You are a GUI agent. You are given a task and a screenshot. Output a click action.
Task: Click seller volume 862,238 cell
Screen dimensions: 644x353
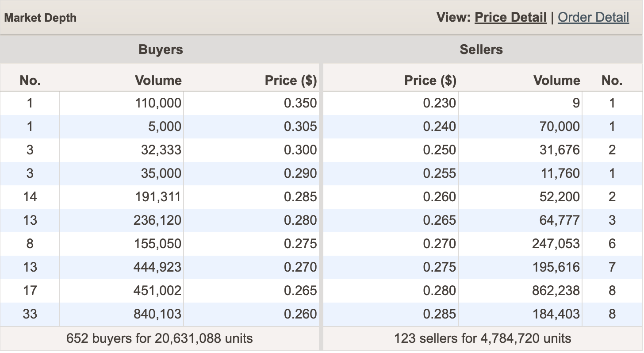click(556, 291)
